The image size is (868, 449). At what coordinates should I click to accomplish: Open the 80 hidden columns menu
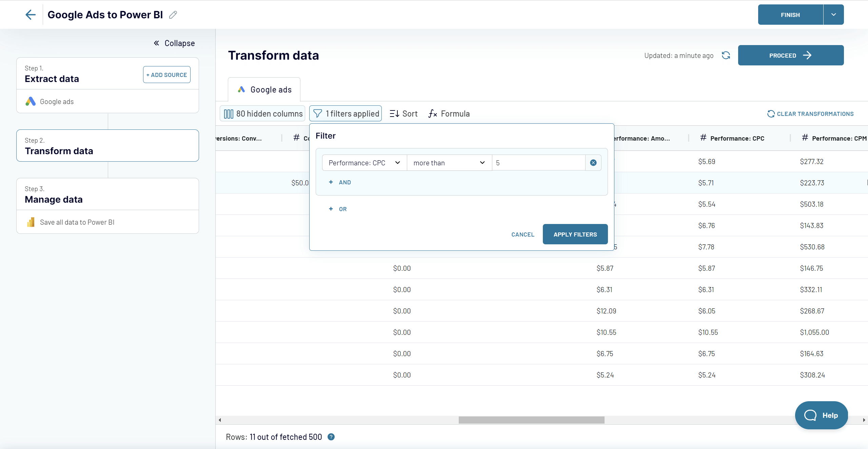tap(262, 114)
